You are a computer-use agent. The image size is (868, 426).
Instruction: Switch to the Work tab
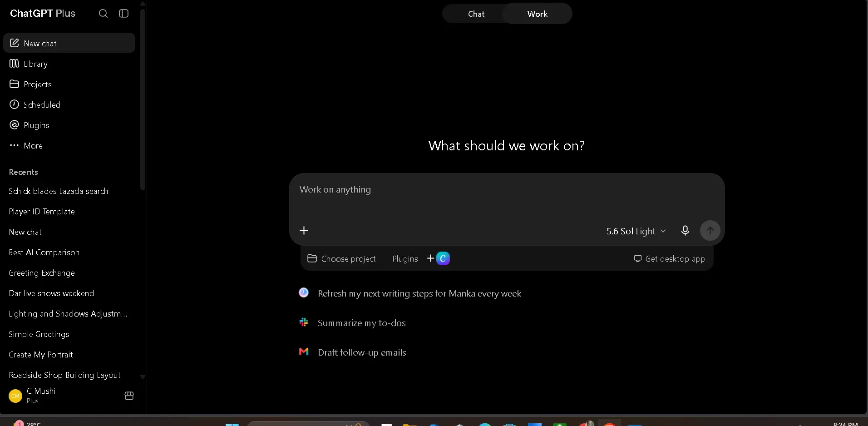pos(538,14)
